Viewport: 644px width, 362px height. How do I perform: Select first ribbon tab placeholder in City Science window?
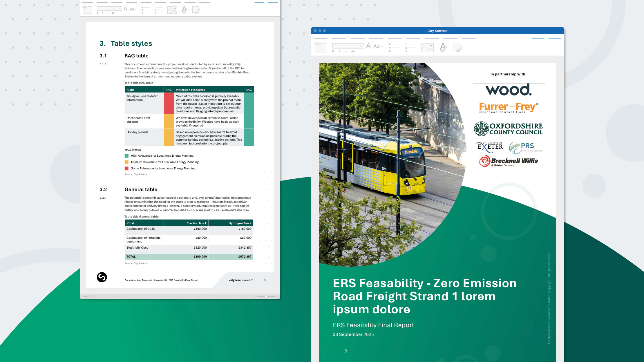321,38
